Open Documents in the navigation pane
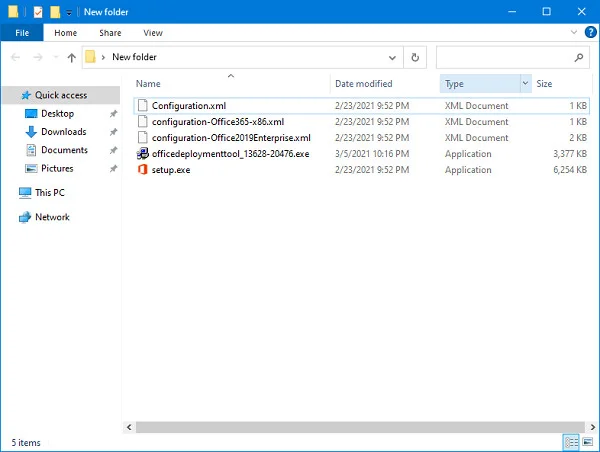Image resolution: width=600 pixels, height=452 pixels. tap(64, 150)
